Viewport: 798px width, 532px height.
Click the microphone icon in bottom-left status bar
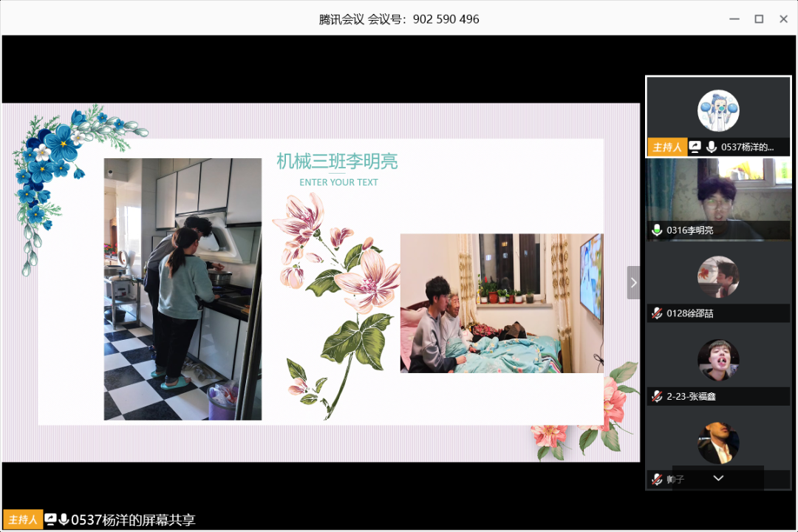[x=64, y=519]
